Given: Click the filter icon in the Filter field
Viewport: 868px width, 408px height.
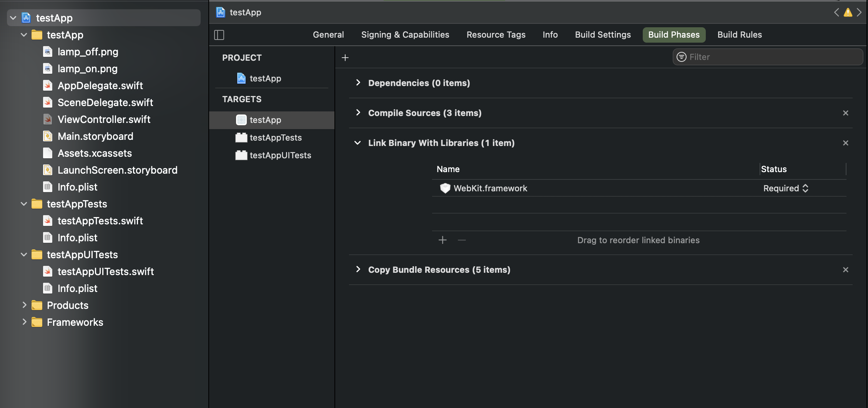Looking at the screenshot, I should (682, 57).
